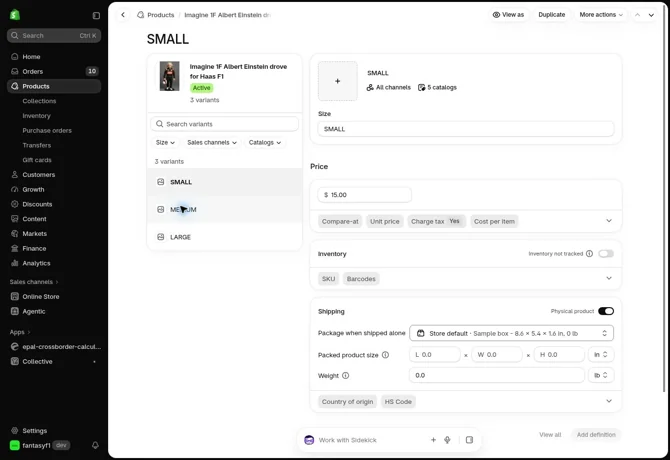Click the View all link
This screenshot has height=460, width=670.
tap(550, 435)
